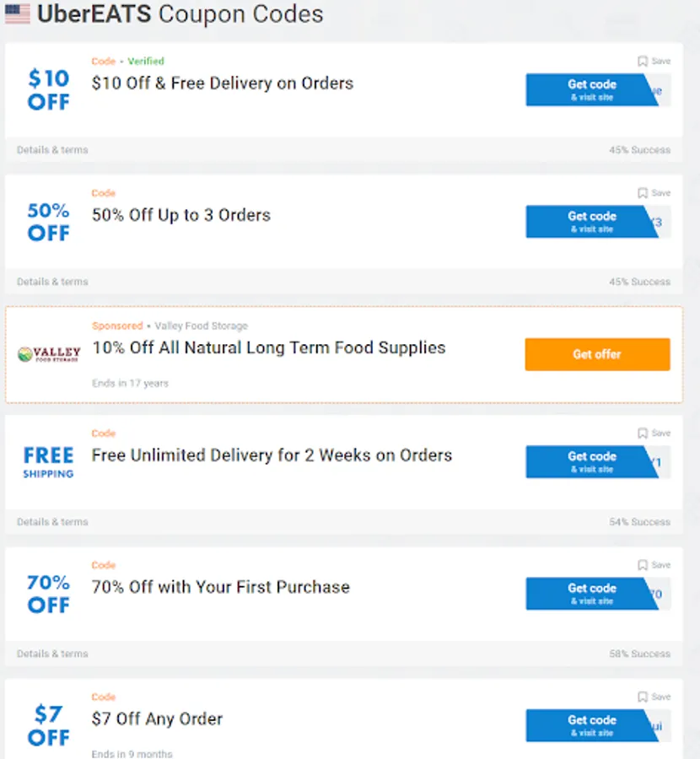Get code for 50% Off Up to 3 Orders

(591, 222)
